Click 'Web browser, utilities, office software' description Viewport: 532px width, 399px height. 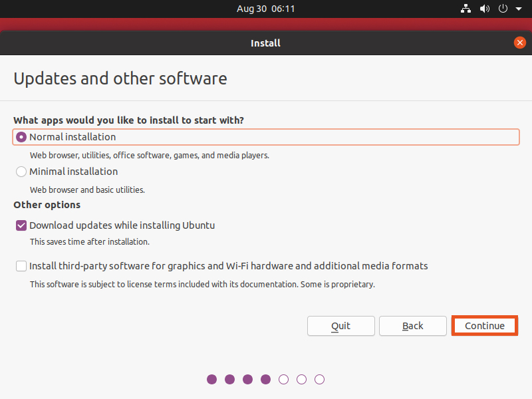click(149, 156)
